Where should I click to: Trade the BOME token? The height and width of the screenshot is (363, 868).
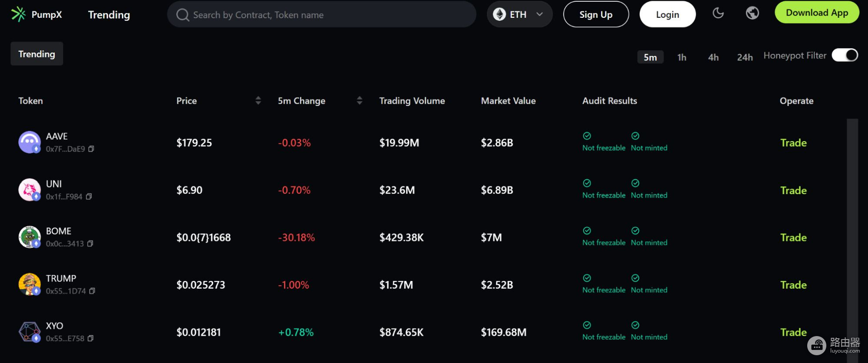793,238
